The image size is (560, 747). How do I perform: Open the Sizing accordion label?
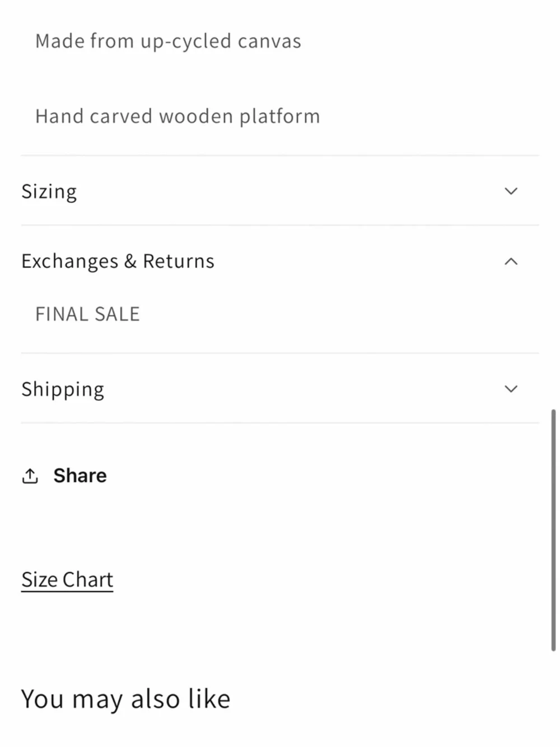coord(49,192)
